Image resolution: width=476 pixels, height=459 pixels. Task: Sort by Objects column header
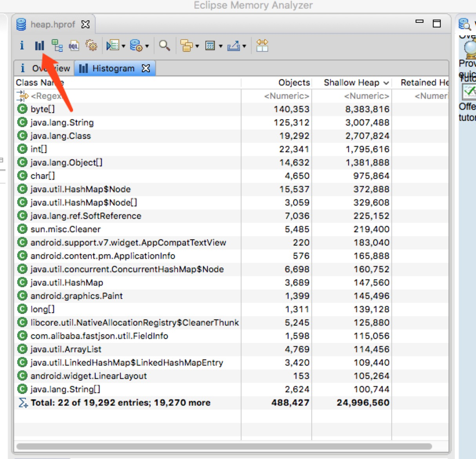coord(276,83)
